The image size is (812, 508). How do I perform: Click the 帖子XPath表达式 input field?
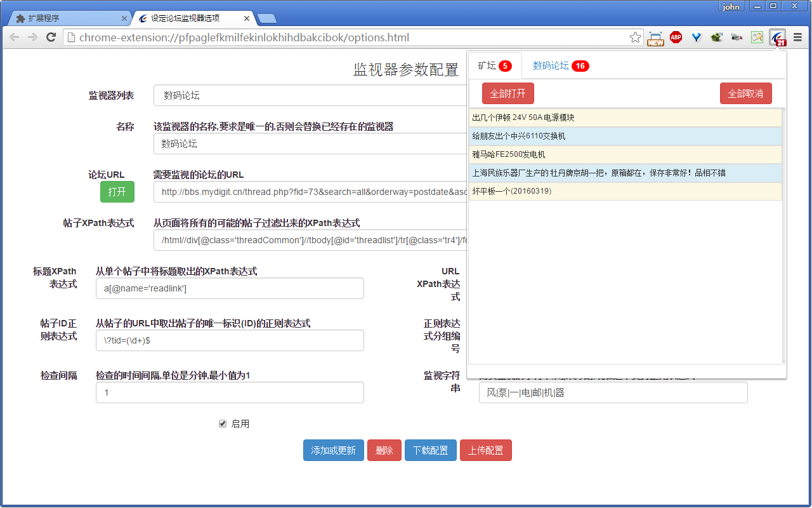coord(310,240)
